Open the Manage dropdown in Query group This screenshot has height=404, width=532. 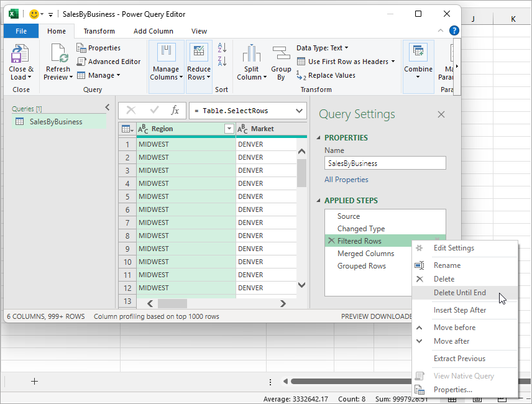pyautogui.click(x=98, y=75)
